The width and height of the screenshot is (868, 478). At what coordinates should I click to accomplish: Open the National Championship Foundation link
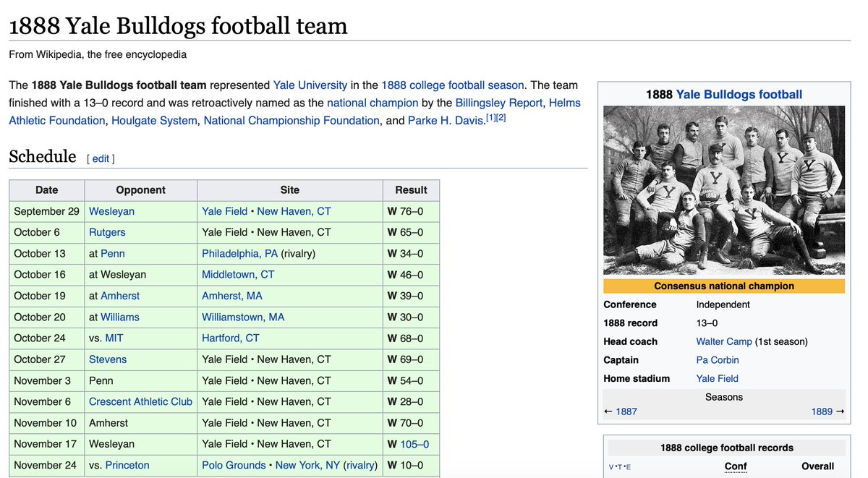click(x=292, y=121)
